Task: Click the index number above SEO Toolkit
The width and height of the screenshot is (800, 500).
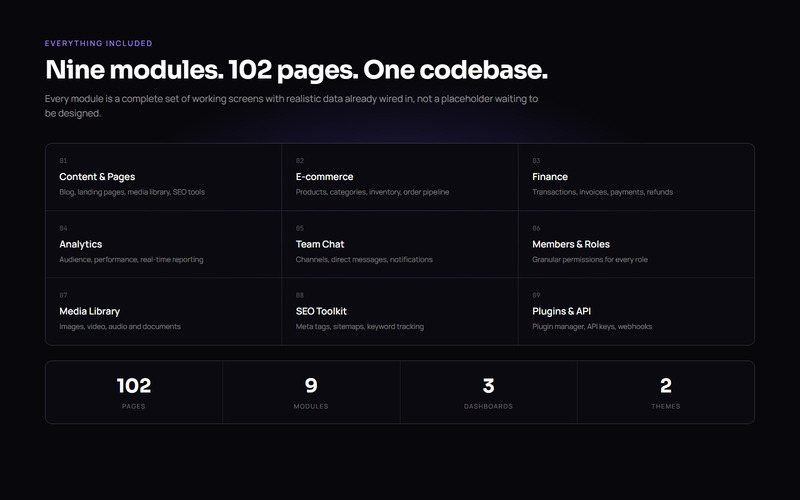Action: [300, 295]
